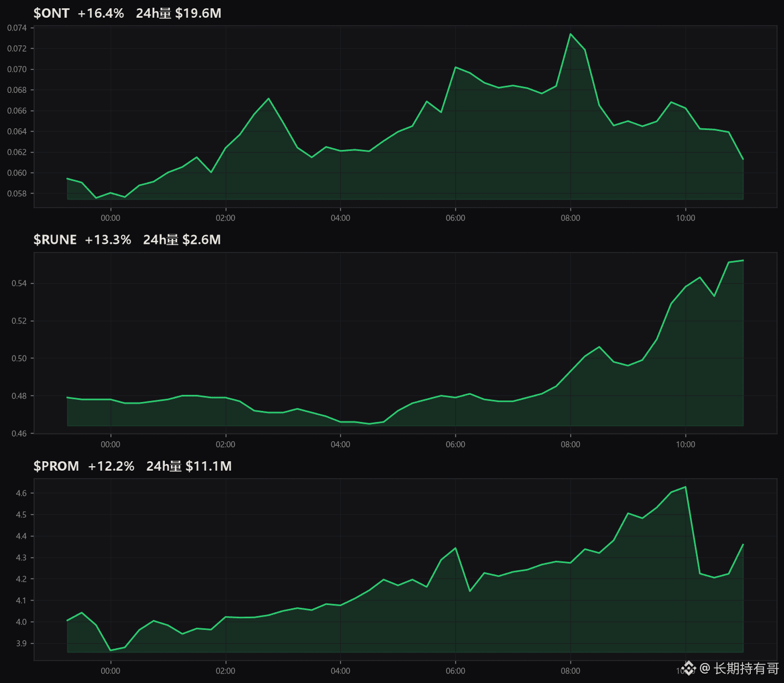
Task: Click the 4.2 PROM axis label
Action: pyautogui.click(x=21, y=579)
